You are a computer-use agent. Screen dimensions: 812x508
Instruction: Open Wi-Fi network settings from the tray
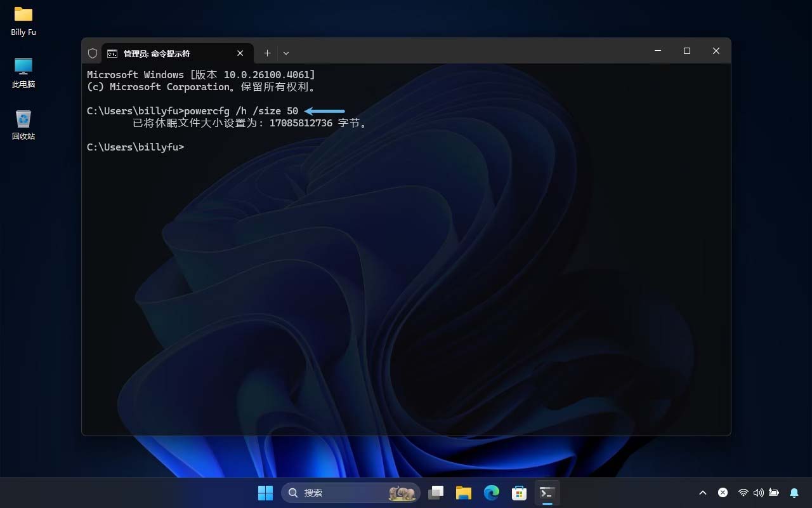tap(743, 492)
